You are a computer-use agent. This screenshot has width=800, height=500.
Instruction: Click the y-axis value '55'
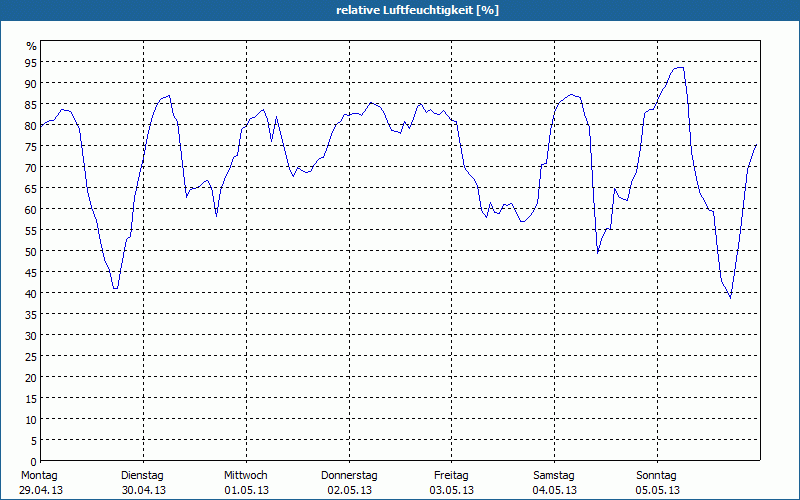pos(31,231)
